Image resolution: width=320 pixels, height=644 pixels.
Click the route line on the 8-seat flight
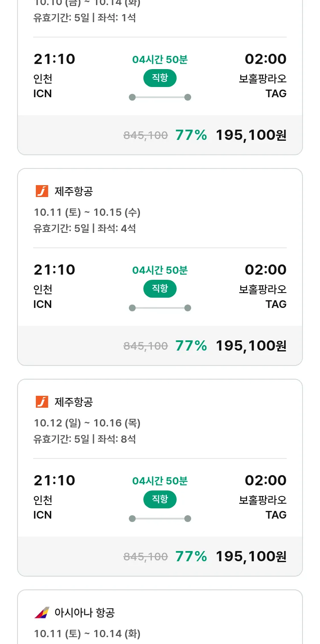(160, 519)
